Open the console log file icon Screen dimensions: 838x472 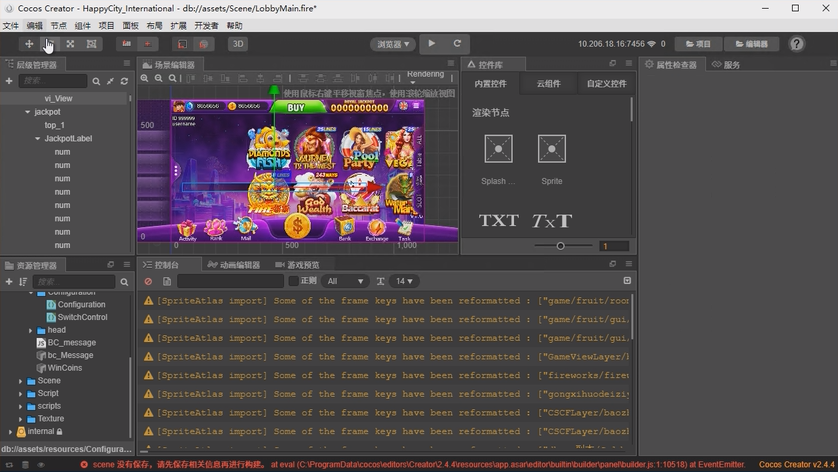[167, 281]
